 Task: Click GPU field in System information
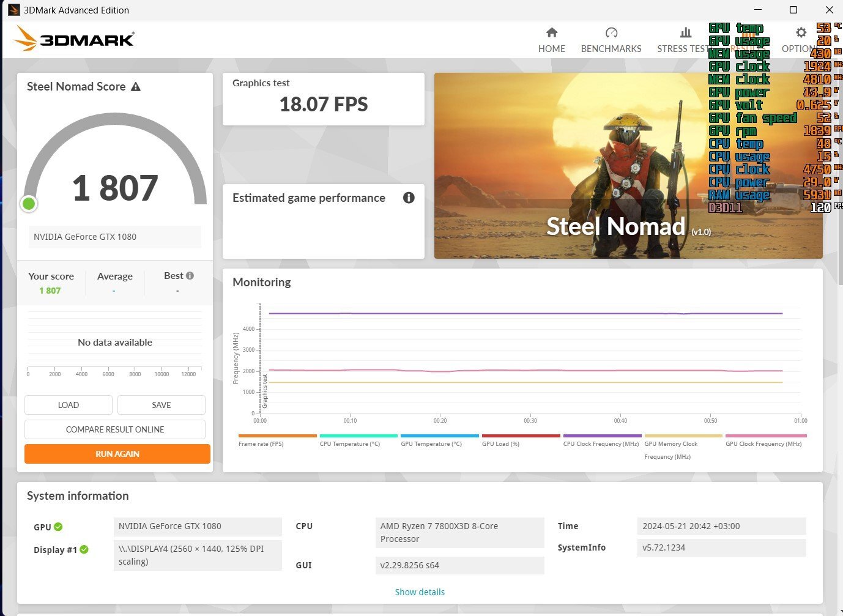coord(198,527)
